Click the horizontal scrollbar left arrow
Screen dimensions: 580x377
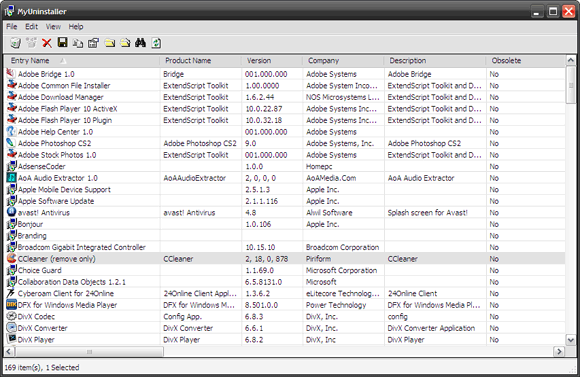pos(9,351)
